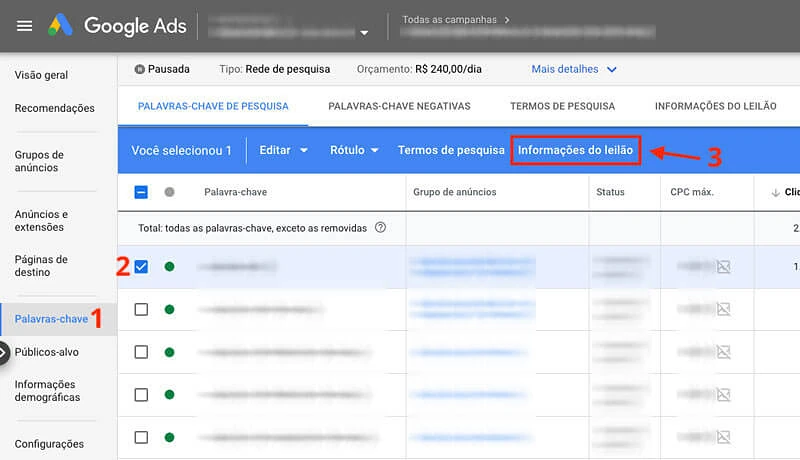Sort by CPC máx. column header
This screenshot has height=460, width=800.
coord(692,192)
